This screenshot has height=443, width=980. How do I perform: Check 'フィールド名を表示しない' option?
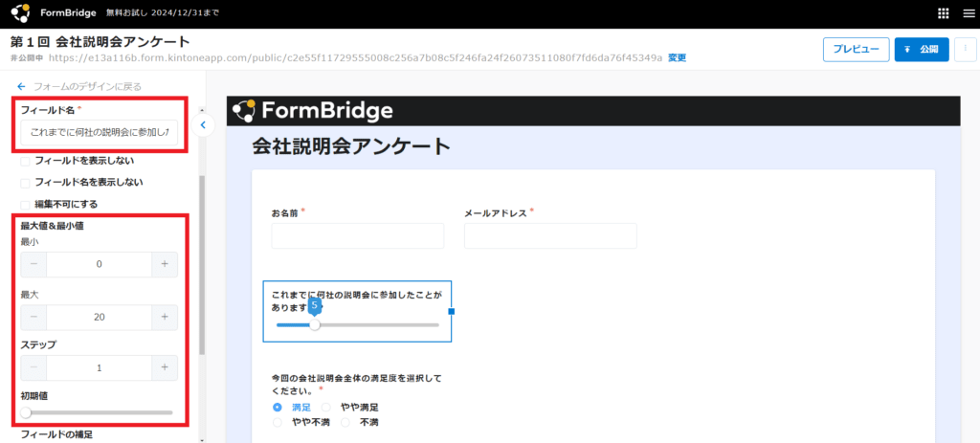click(x=26, y=183)
